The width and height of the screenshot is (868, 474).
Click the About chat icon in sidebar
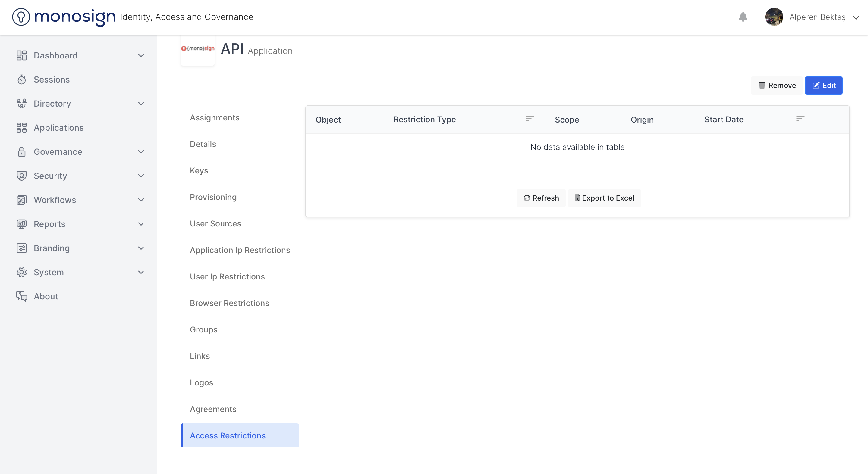(22, 296)
